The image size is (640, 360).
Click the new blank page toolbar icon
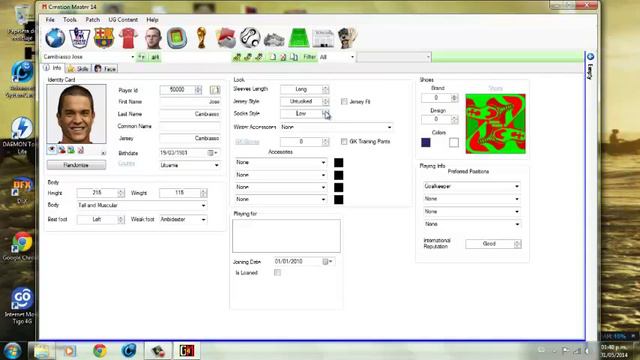(x=273, y=57)
